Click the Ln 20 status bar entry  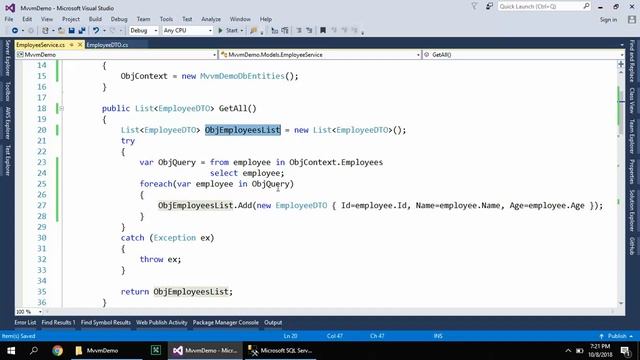coord(290,336)
